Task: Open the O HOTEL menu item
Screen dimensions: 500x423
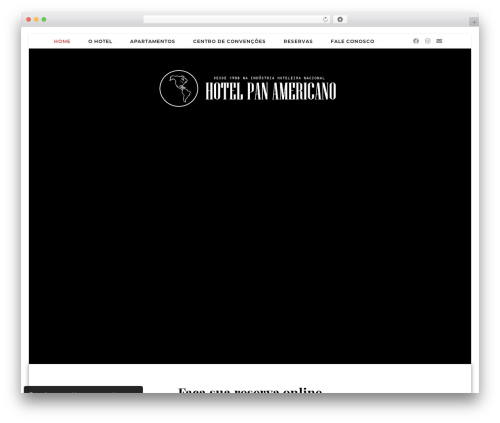Action: pyautogui.click(x=100, y=41)
